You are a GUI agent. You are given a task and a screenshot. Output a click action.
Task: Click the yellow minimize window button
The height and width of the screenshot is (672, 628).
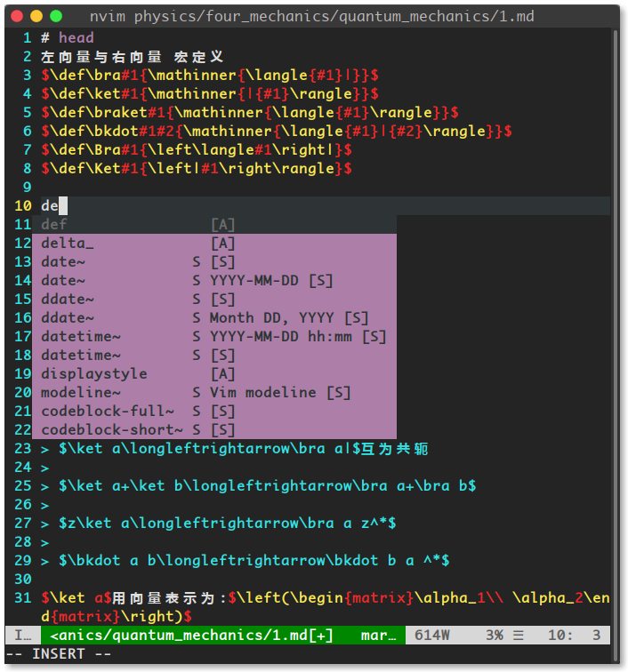(x=36, y=16)
